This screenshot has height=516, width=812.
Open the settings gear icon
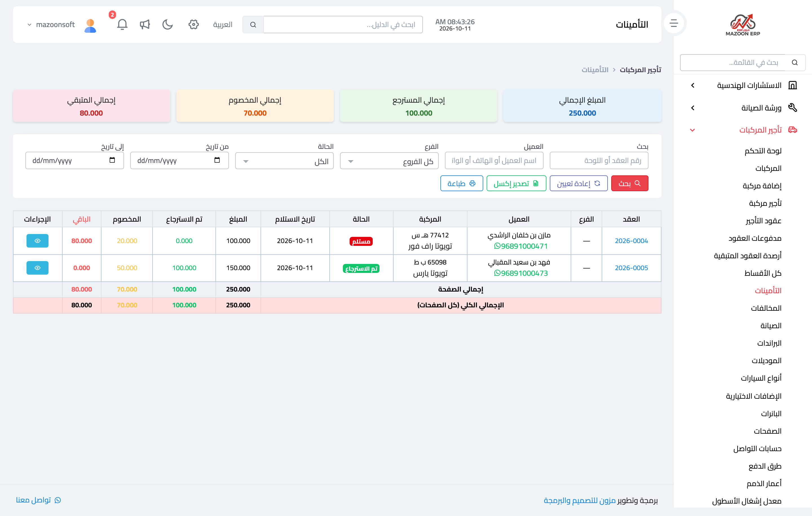tap(194, 25)
